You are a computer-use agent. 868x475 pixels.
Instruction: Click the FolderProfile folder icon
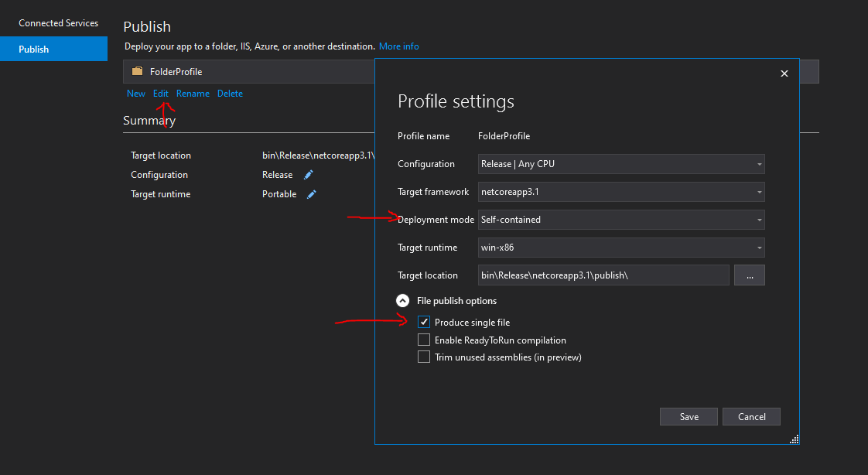click(137, 71)
